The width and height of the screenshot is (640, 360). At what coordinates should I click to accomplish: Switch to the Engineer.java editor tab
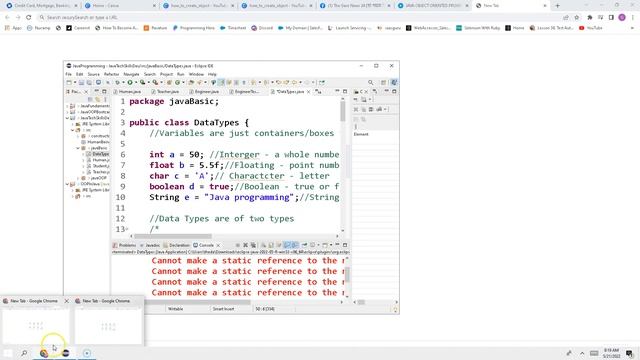point(204,92)
